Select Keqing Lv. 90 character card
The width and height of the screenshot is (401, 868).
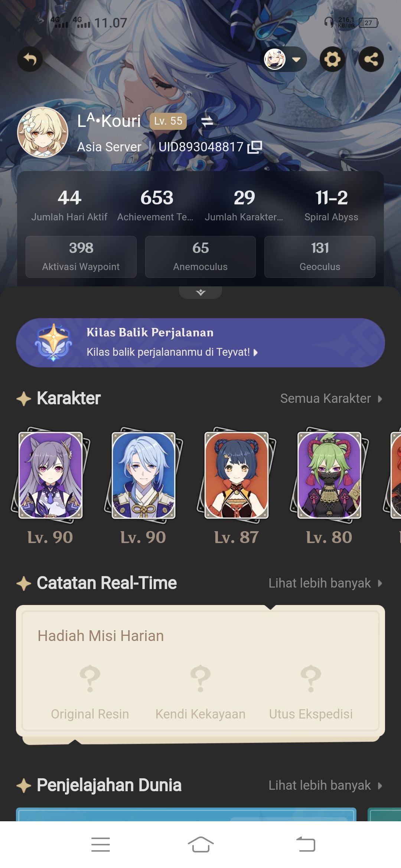tap(50, 486)
